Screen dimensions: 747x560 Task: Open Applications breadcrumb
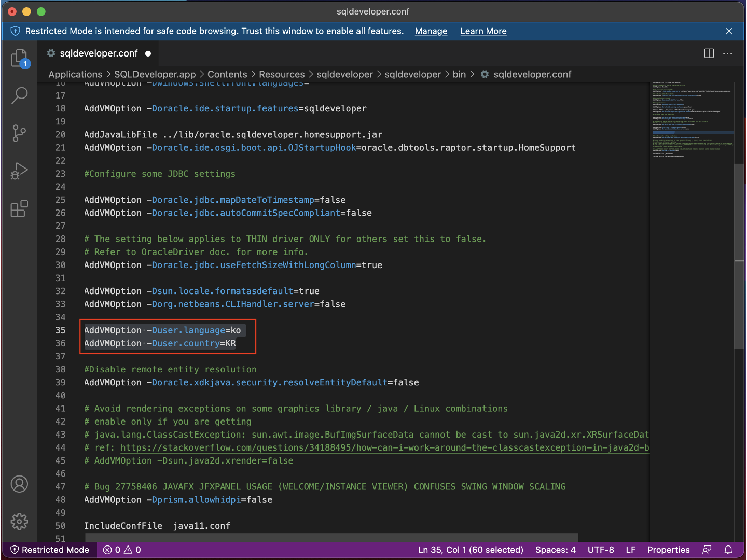click(x=75, y=74)
